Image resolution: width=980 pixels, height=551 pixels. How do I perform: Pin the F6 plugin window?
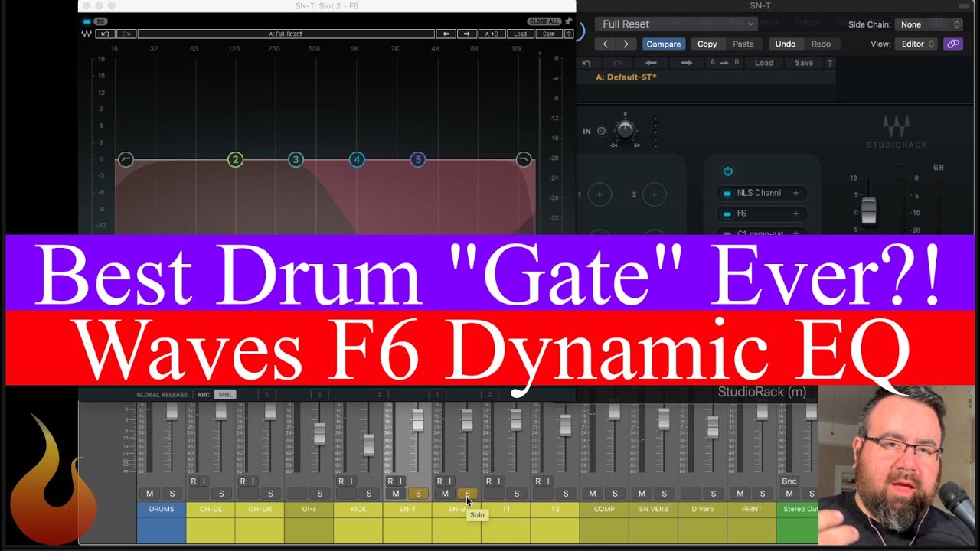568,21
